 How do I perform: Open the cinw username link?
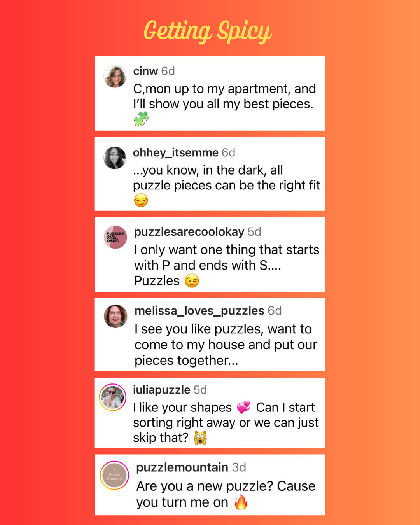(x=145, y=71)
